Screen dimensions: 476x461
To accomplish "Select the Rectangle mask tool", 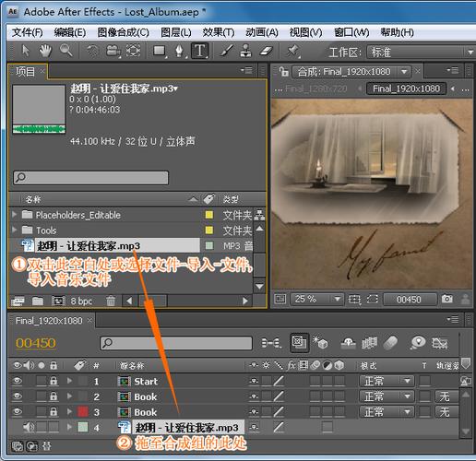I will pyautogui.click(x=160, y=51).
